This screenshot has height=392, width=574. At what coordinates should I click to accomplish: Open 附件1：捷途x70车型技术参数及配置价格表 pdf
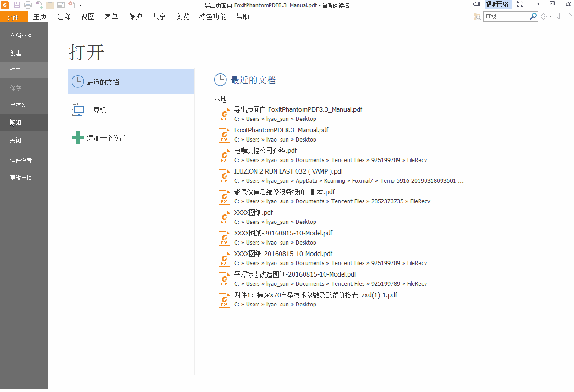tap(315, 295)
